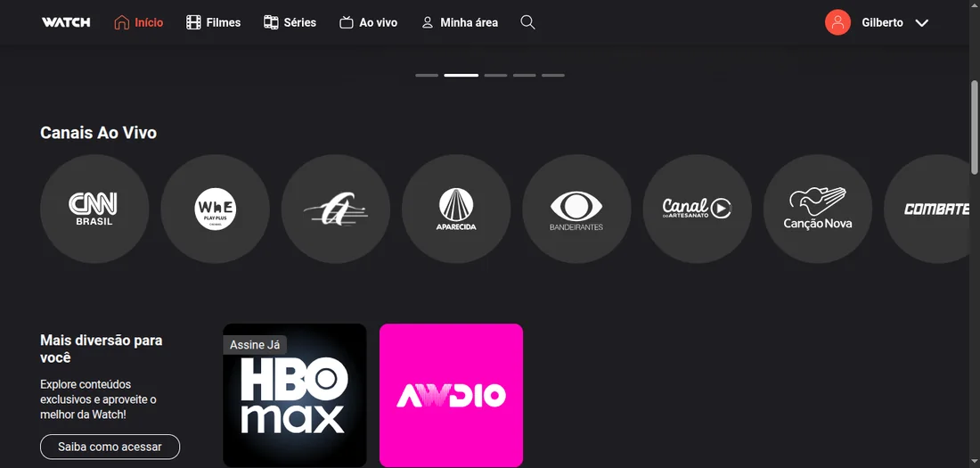Click the search magnifier icon
Screen dimensions: 980x468
pyautogui.click(x=527, y=22)
